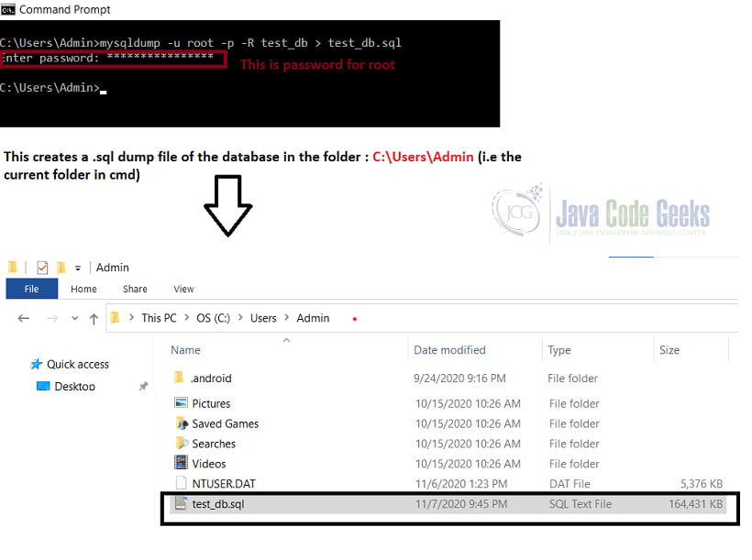Click the Videos folder icon

point(181,463)
